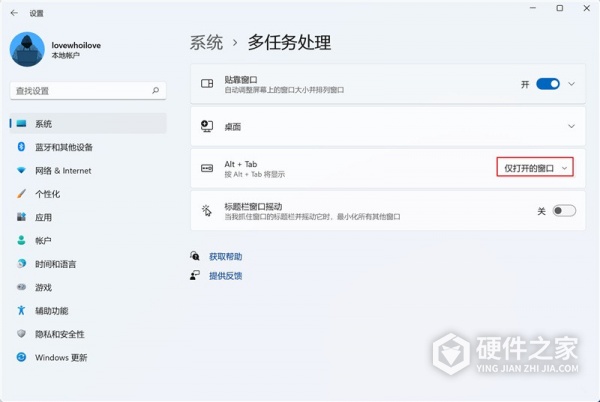The width and height of the screenshot is (600, 402).
Task: Click the 贴靠窗口 setting title
Action: click(241, 80)
